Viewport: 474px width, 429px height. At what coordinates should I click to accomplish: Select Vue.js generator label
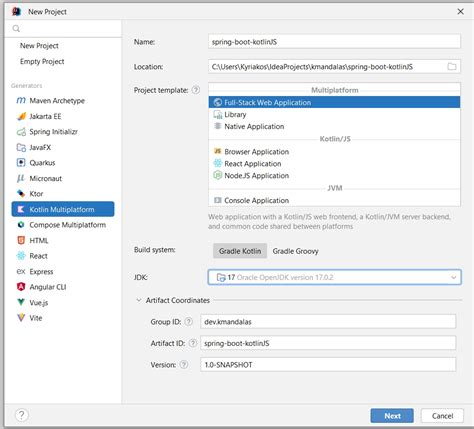[39, 302]
